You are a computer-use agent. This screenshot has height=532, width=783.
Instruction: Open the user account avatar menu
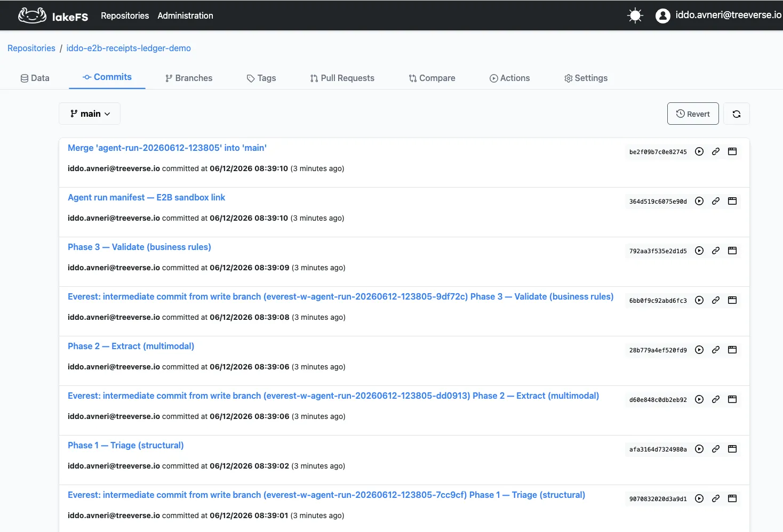(663, 16)
